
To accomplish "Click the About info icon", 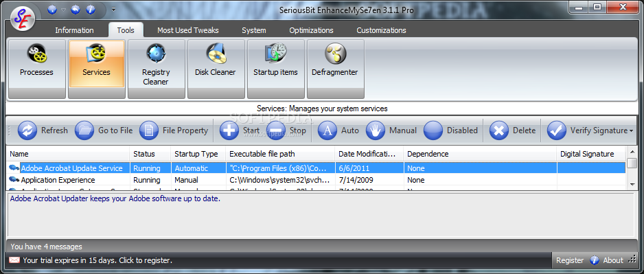I will (595, 260).
